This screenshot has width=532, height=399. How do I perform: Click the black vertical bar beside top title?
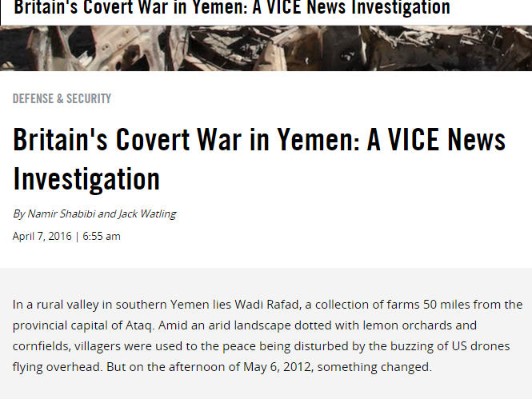1,14
